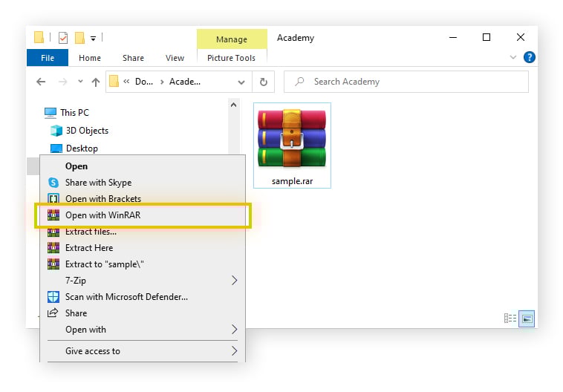
Task: Click the Refresh icon beside address bar
Action: pyautogui.click(x=263, y=82)
